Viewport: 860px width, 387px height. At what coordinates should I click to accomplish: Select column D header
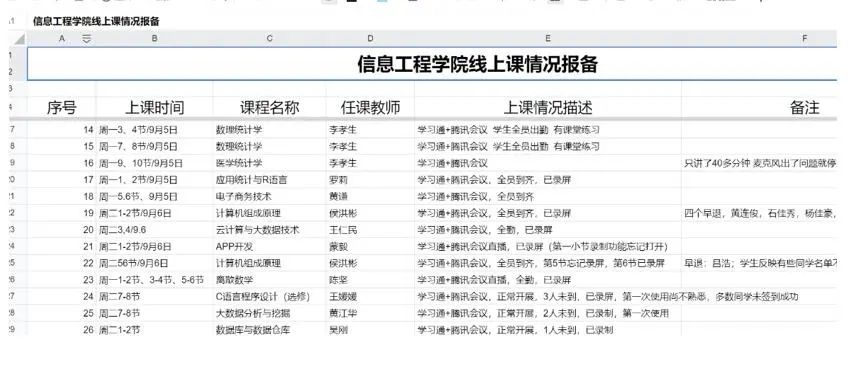tap(370, 38)
